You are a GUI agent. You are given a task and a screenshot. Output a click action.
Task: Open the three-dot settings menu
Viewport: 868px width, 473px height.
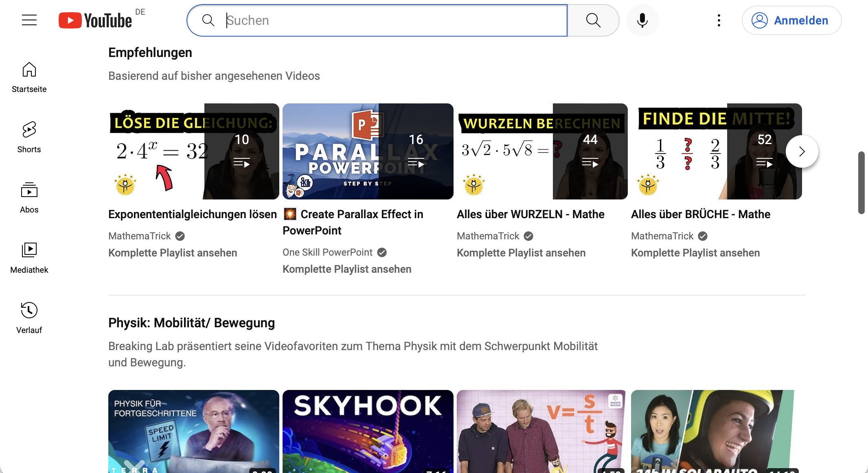coord(719,20)
